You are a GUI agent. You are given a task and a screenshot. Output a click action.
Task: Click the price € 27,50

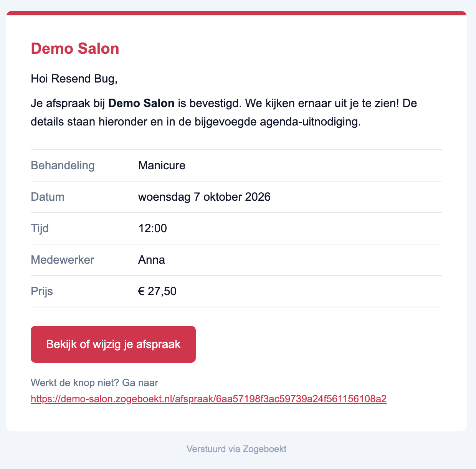point(157,291)
